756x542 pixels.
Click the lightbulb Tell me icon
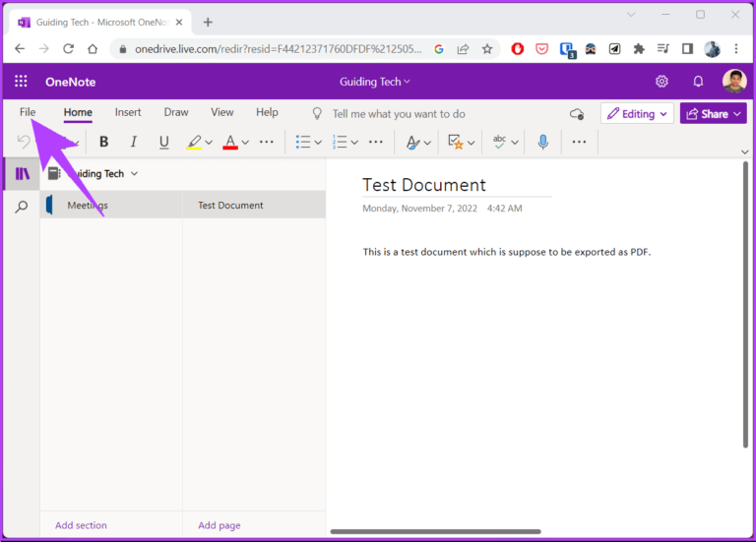(x=317, y=114)
